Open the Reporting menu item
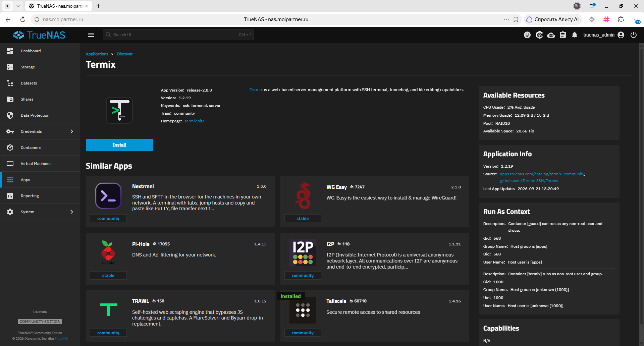 [x=40, y=196]
